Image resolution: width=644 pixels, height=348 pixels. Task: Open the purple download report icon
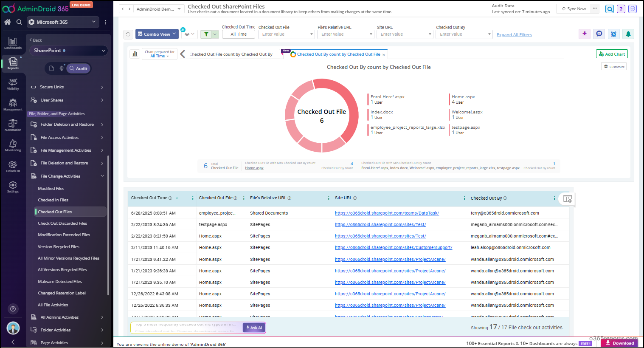point(585,34)
